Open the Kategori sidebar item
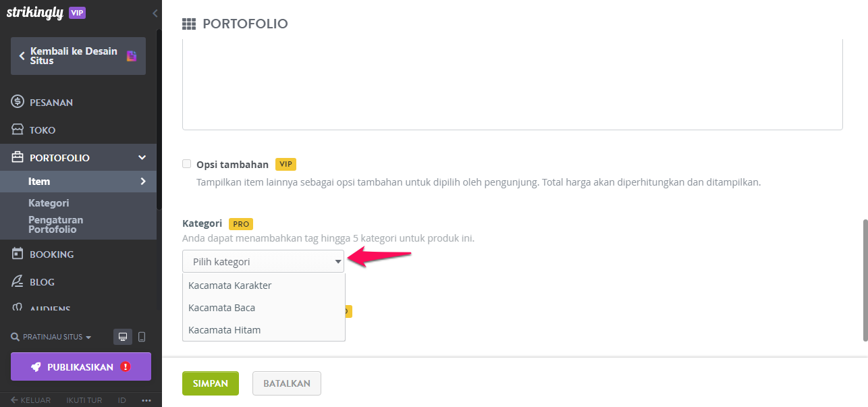The width and height of the screenshot is (868, 407). (49, 202)
